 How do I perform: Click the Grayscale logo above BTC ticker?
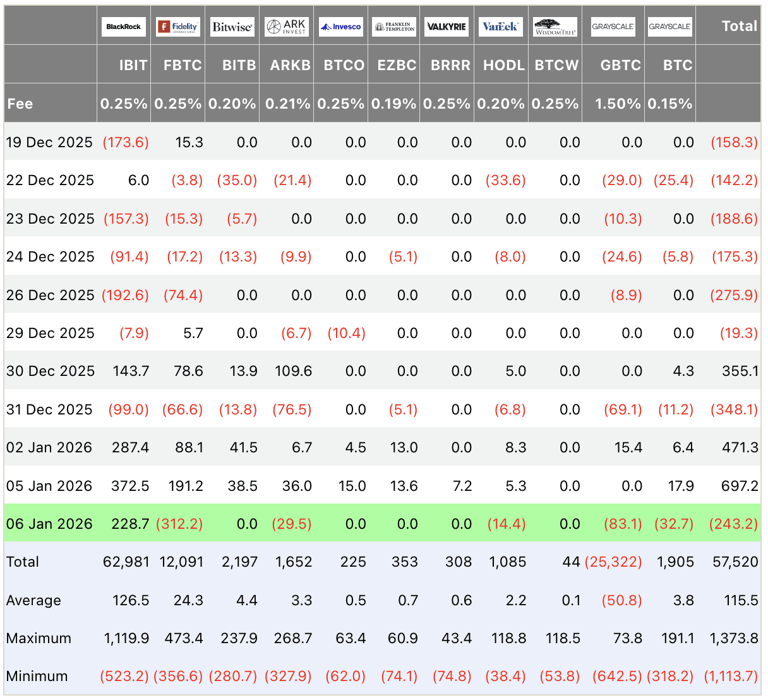click(x=670, y=27)
